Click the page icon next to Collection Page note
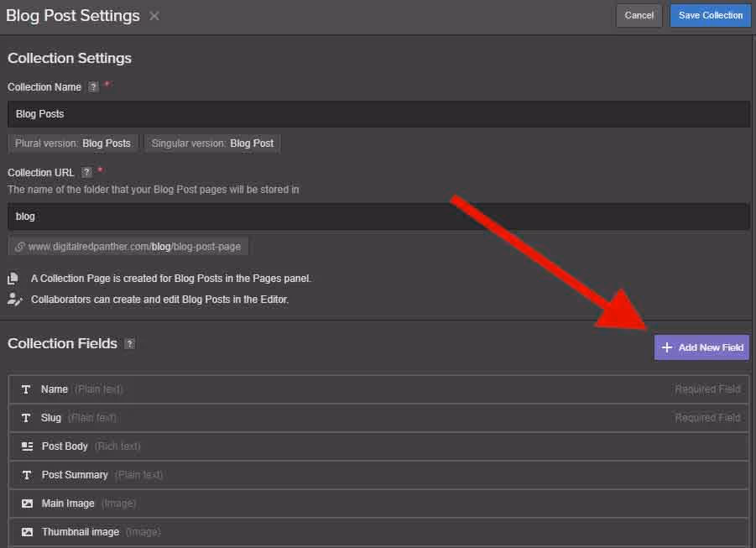 12,278
